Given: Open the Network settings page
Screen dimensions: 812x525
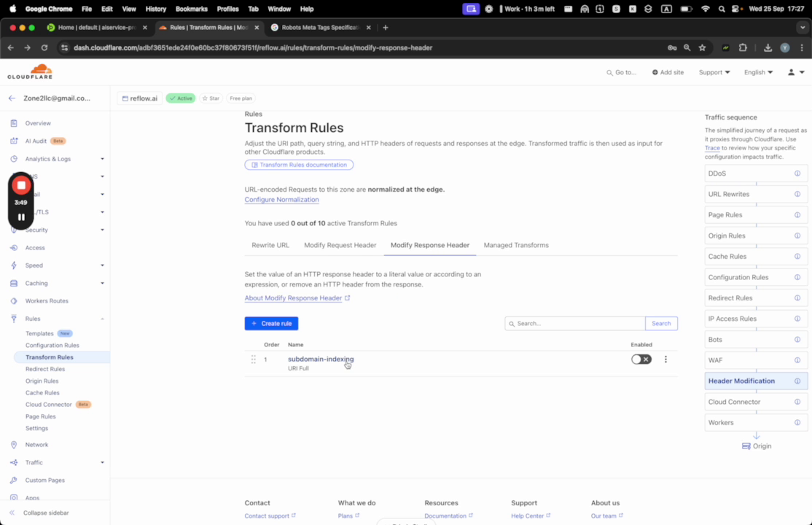Looking at the screenshot, I should (x=36, y=444).
